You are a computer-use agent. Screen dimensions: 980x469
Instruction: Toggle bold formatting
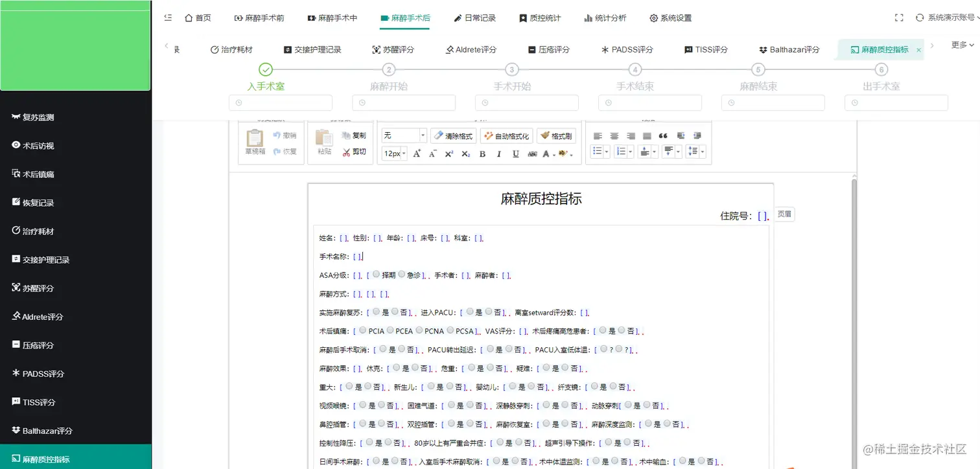click(x=482, y=154)
